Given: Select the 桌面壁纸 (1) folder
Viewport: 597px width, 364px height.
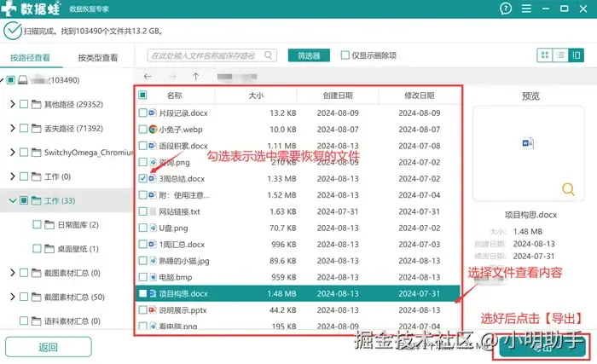Looking at the screenshot, I should [x=78, y=249].
